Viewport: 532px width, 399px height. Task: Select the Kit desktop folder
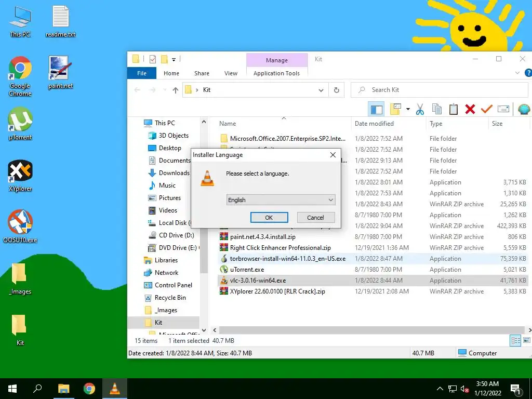20,330
